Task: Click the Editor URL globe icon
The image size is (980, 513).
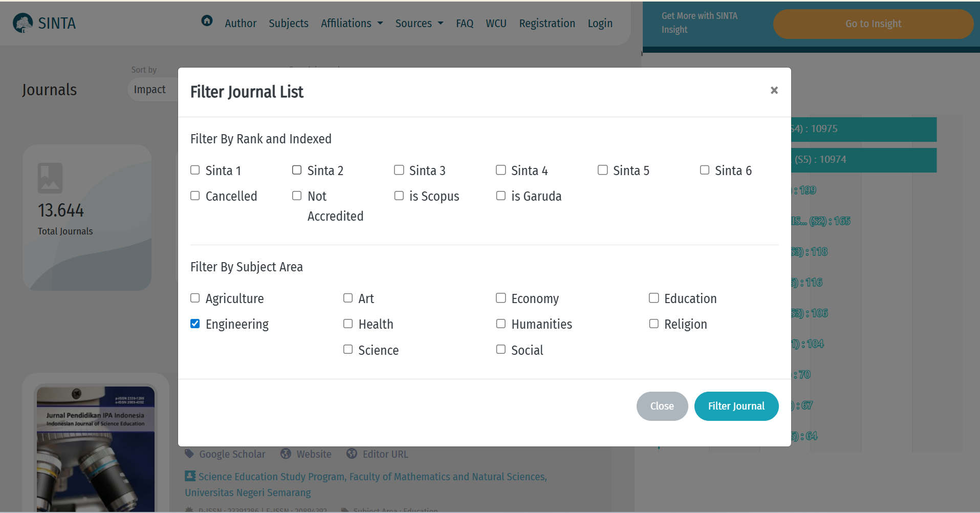Action: tap(352, 454)
